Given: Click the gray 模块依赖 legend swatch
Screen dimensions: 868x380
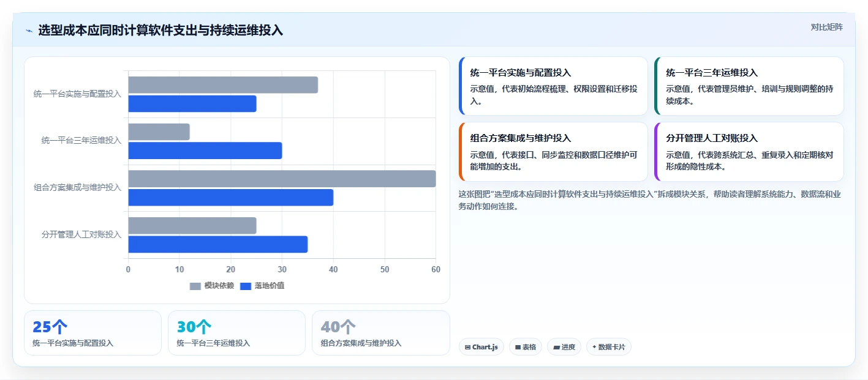Looking at the screenshot, I should coord(195,286).
